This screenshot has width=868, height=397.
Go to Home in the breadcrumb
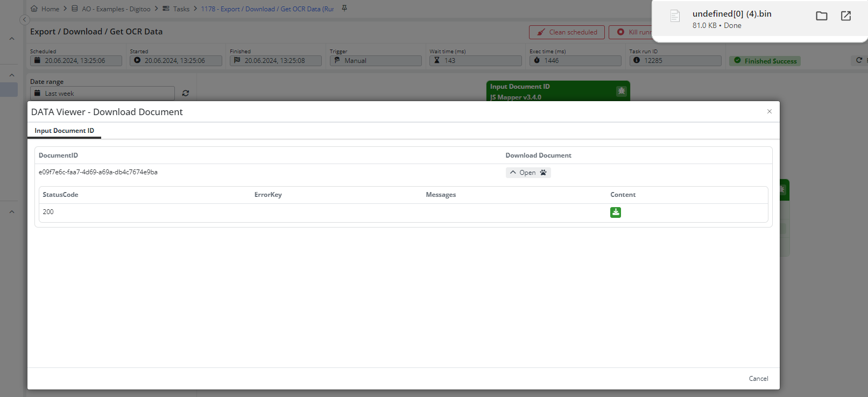coord(50,9)
